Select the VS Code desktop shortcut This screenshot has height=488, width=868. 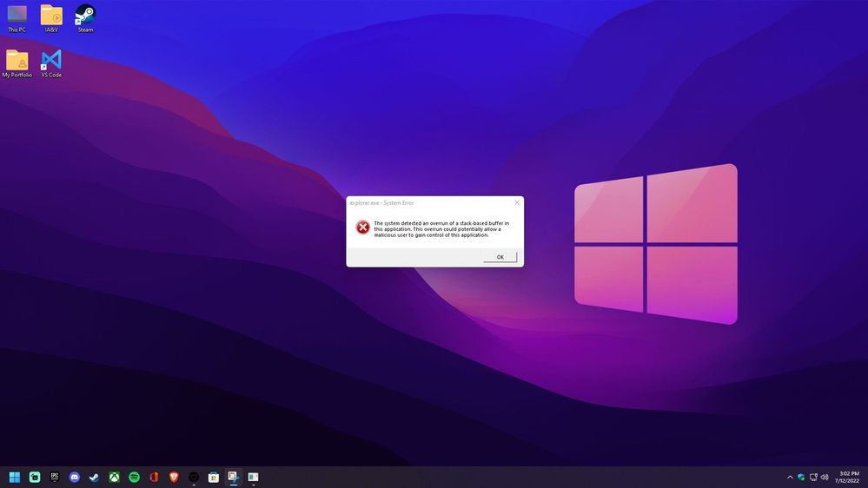pyautogui.click(x=51, y=63)
